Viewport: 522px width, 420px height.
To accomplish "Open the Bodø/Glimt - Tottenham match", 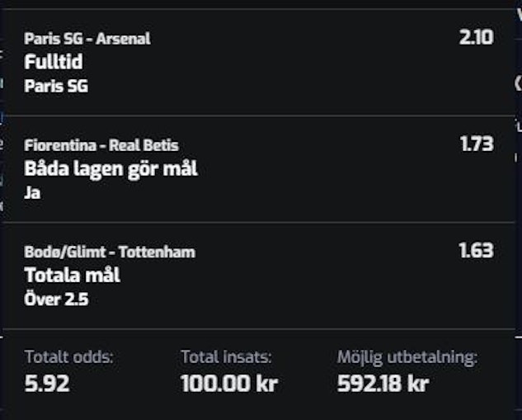I will click(x=110, y=252).
